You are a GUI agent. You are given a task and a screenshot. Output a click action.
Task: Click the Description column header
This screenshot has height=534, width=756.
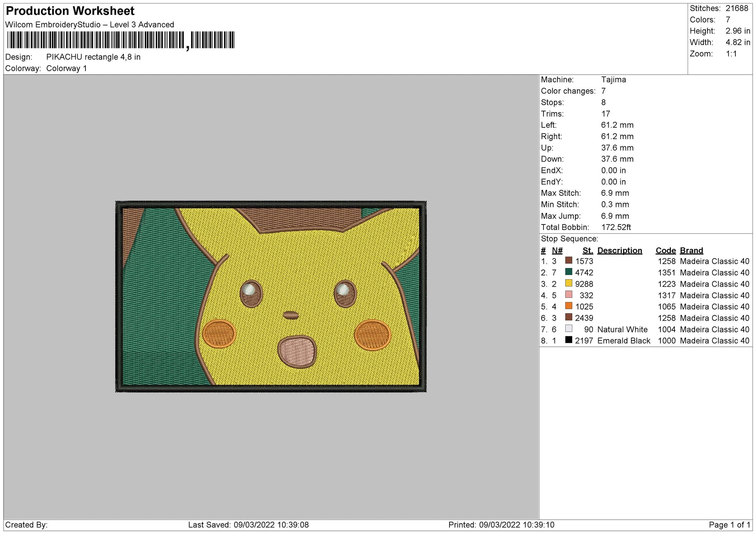pyautogui.click(x=619, y=250)
